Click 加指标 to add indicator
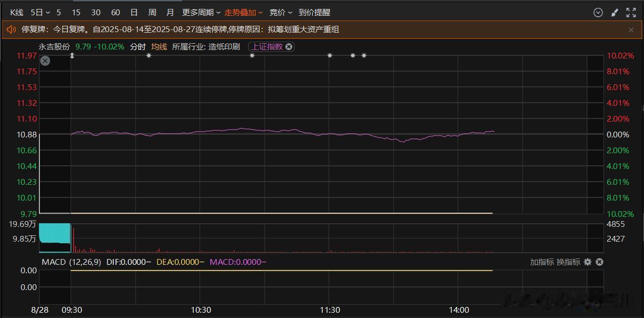644x318 pixels. point(542,262)
